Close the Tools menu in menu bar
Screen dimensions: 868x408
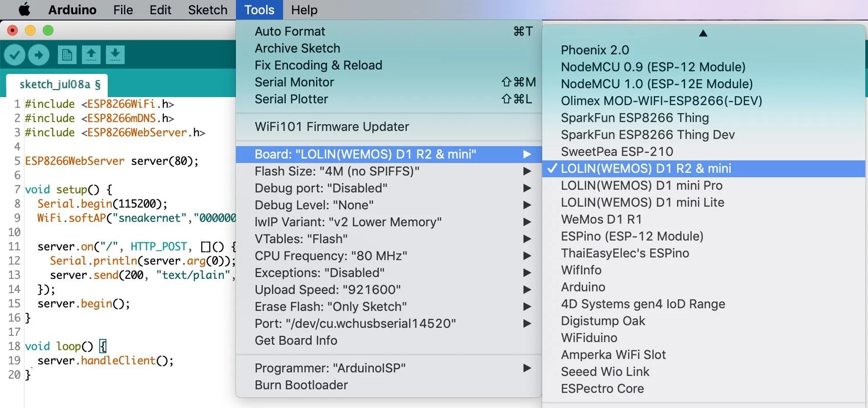(260, 10)
